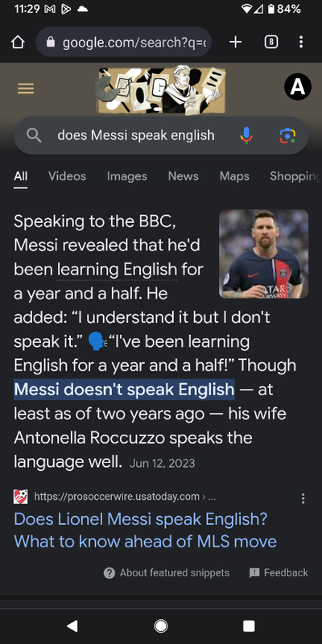This screenshot has width=322, height=644.
Task: Click the Google Doodle image
Action: 160,90
